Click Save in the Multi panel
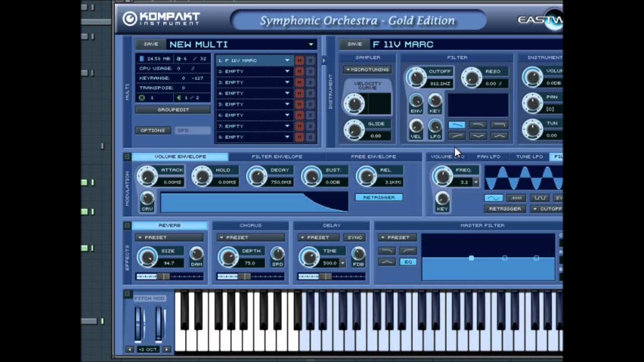The image size is (644, 362). [x=150, y=44]
